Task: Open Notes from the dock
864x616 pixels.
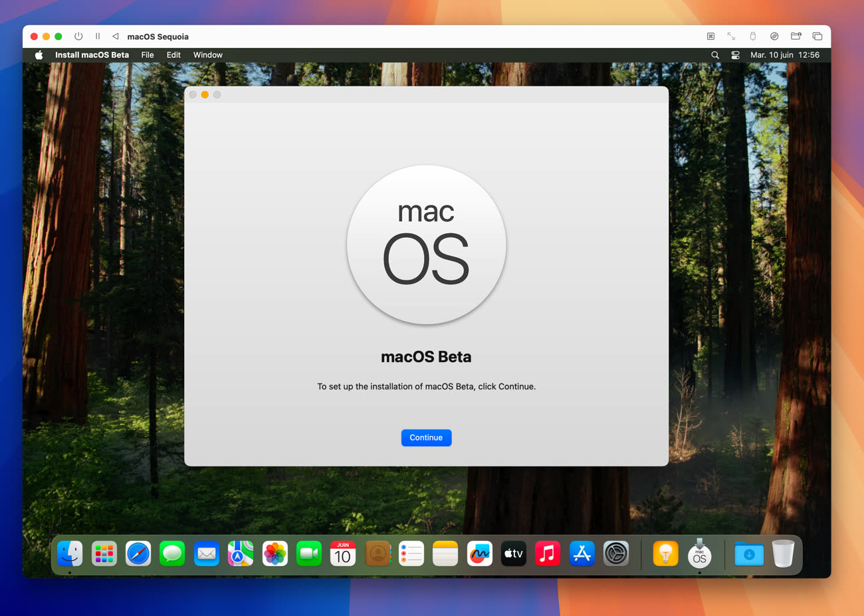Action: click(x=445, y=554)
